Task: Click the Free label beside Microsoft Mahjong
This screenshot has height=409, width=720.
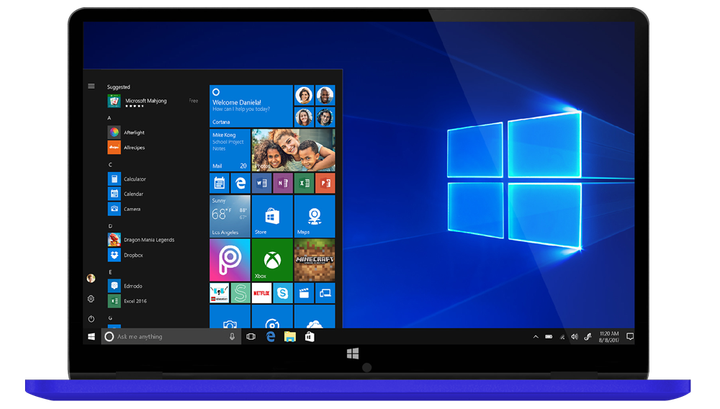Action: (x=193, y=101)
